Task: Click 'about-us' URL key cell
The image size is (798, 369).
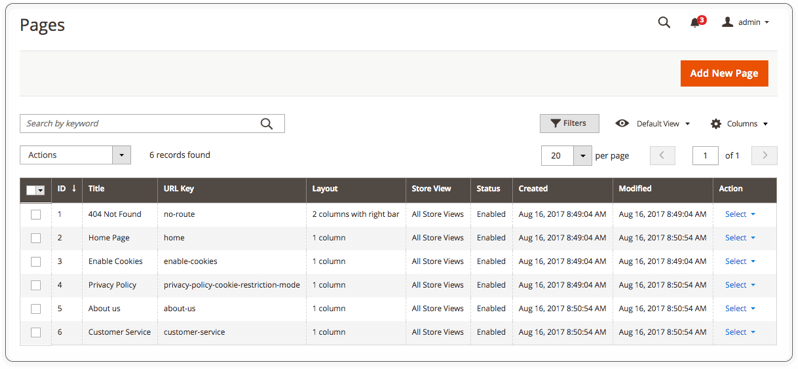Action: coord(179,308)
